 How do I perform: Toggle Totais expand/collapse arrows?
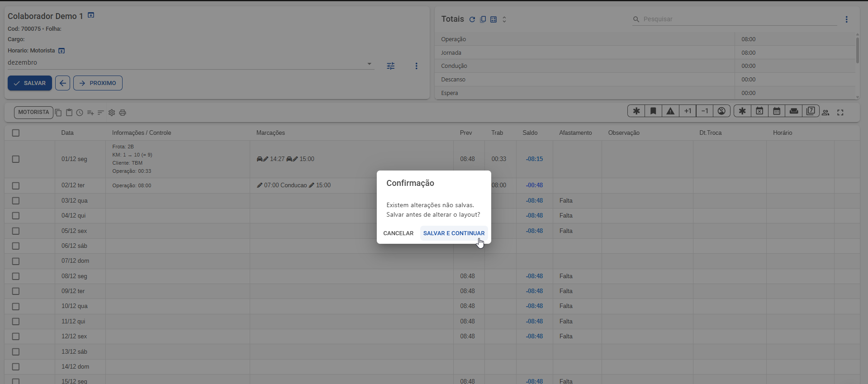click(504, 19)
